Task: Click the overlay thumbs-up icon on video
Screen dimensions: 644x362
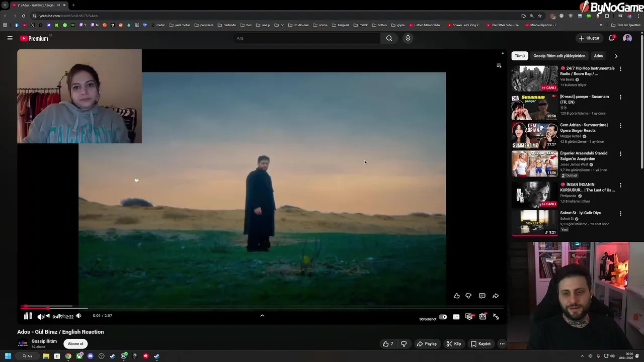Action: tap(456, 296)
